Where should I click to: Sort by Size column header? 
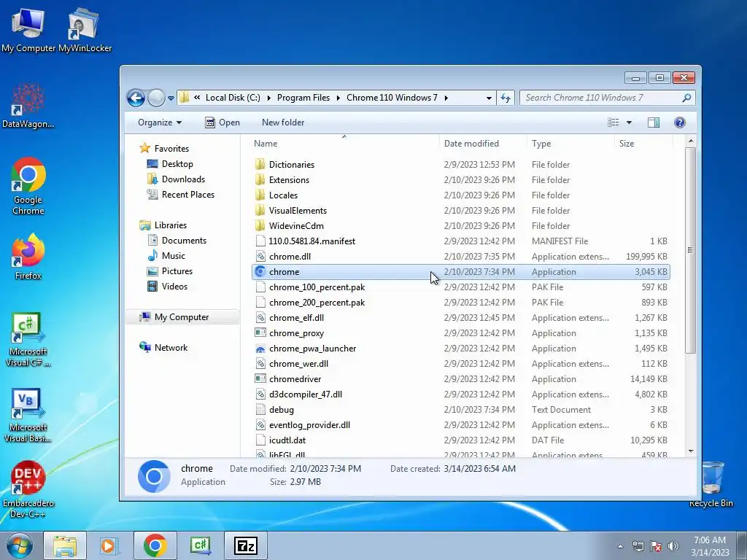(643, 144)
